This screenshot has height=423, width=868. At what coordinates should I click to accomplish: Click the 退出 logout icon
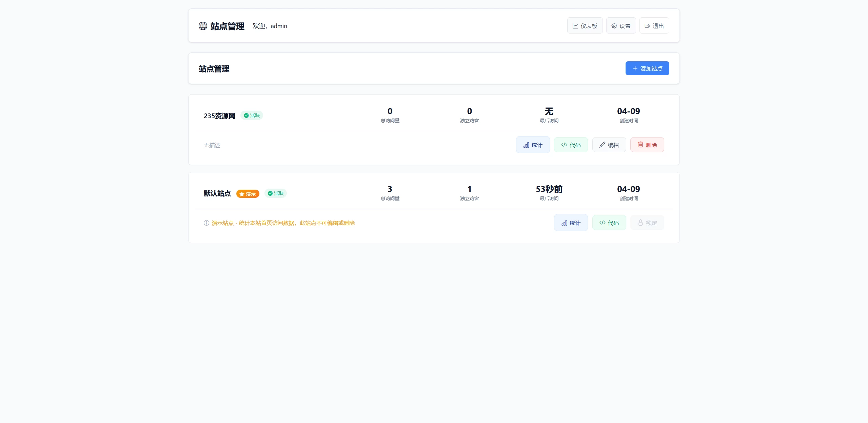[647, 25]
